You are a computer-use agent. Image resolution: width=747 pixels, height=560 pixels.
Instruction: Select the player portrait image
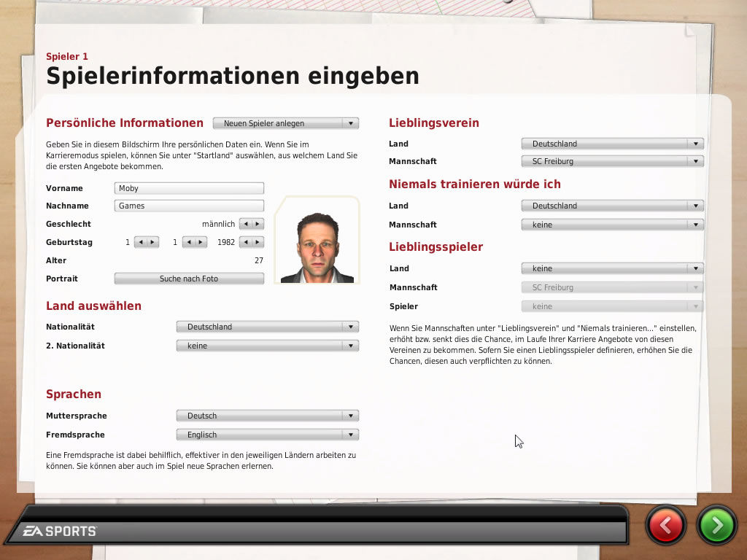point(317,242)
